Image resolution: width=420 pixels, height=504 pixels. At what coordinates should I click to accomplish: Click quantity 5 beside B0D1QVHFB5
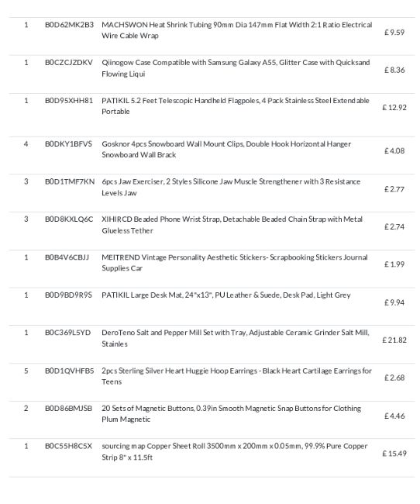tap(26, 371)
